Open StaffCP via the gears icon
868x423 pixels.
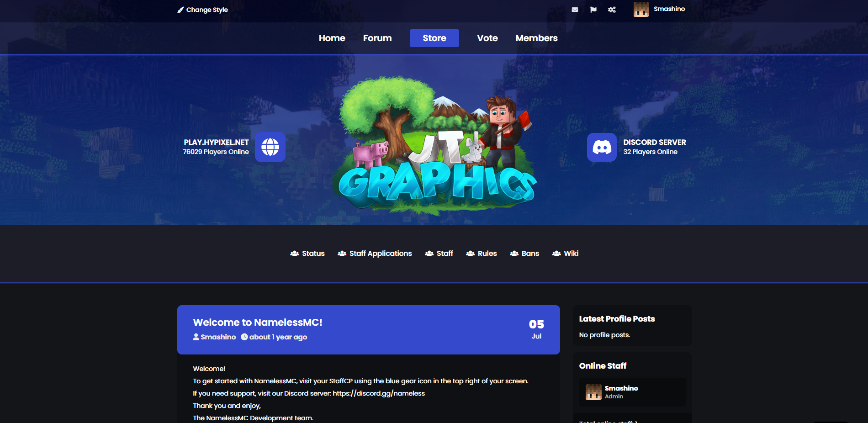coord(612,10)
